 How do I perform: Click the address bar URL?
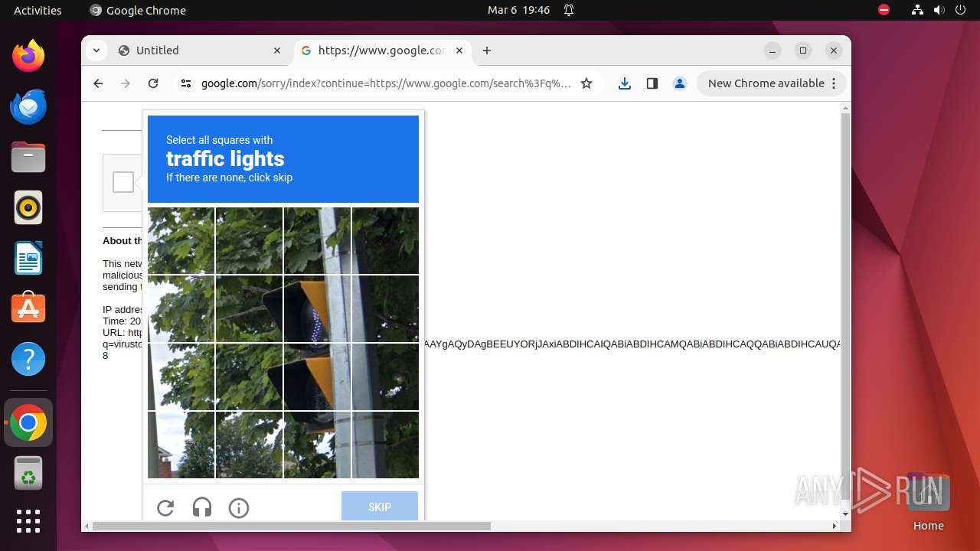tap(386, 83)
